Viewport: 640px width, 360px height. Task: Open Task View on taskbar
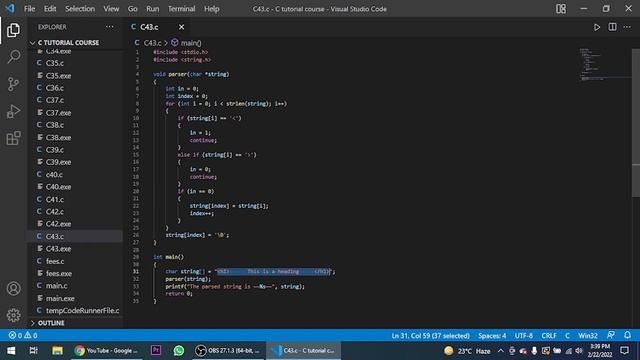(x=33, y=351)
